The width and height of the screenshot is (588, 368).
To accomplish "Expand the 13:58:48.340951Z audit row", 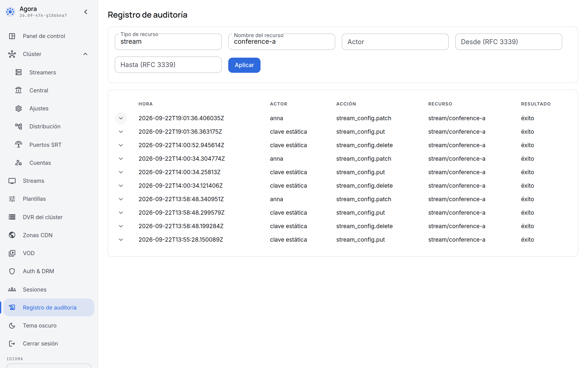I will 121,199.
